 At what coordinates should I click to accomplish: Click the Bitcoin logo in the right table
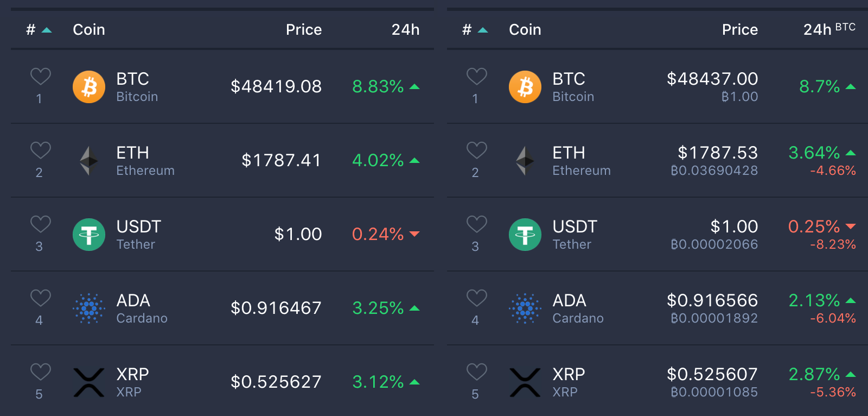pos(525,87)
